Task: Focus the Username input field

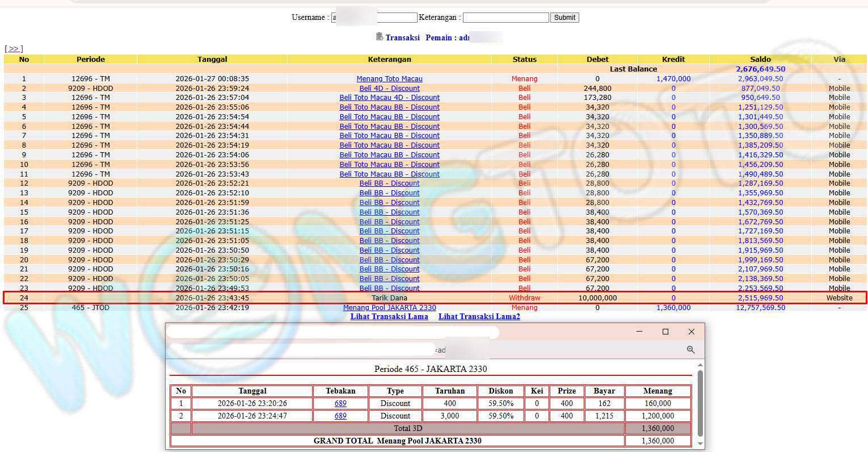Action: 374,18
